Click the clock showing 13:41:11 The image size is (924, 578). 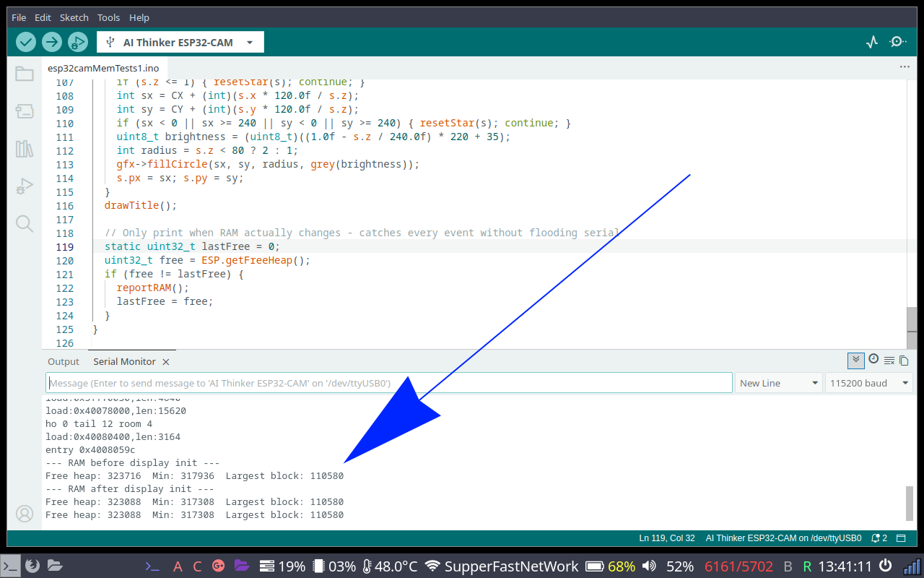click(x=845, y=566)
